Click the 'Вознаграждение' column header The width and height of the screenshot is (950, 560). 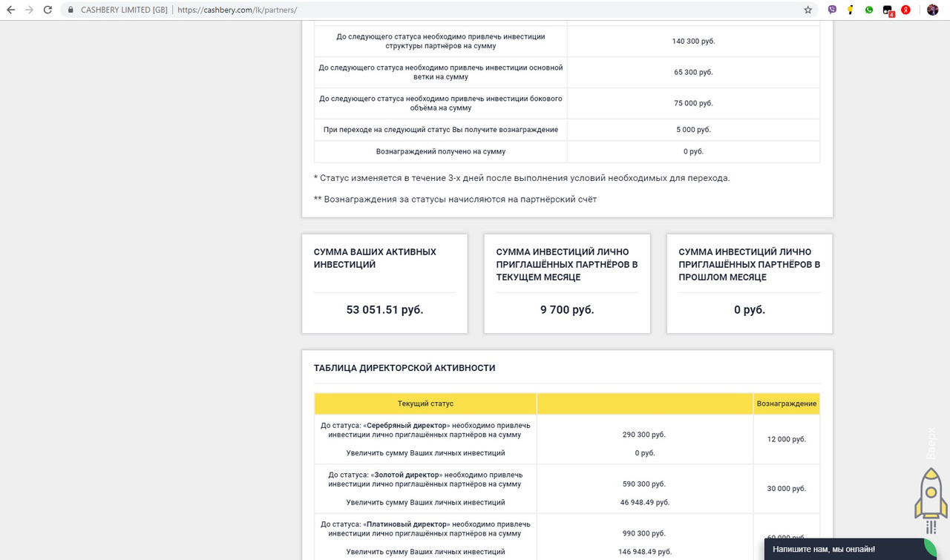coord(787,403)
